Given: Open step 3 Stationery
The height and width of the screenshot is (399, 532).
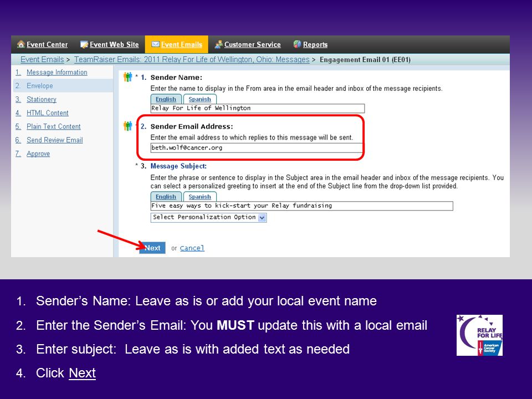Looking at the screenshot, I should (x=42, y=99).
